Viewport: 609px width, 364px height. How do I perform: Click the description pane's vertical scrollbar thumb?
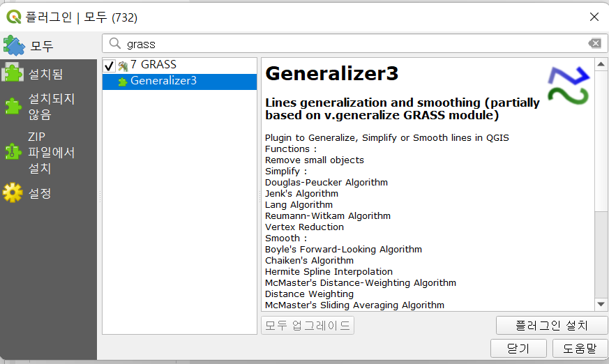601,141
